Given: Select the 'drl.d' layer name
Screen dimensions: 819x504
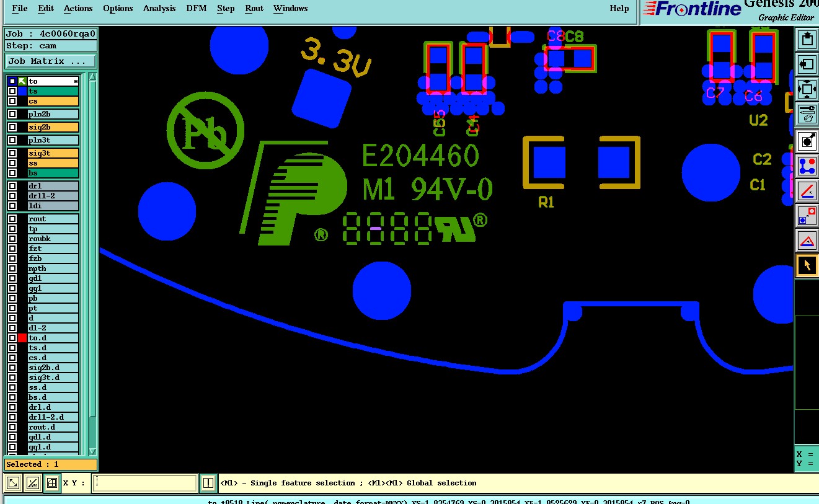Looking at the screenshot, I should click(53, 407).
